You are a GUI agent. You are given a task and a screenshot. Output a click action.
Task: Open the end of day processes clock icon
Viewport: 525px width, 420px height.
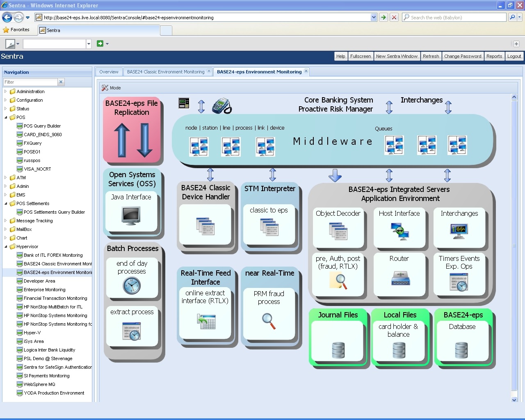132,285
